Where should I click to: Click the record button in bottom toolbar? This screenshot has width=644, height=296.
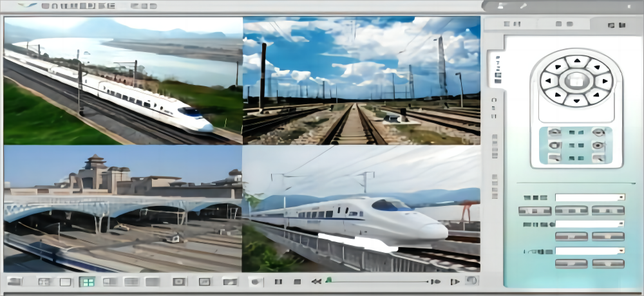256,282
